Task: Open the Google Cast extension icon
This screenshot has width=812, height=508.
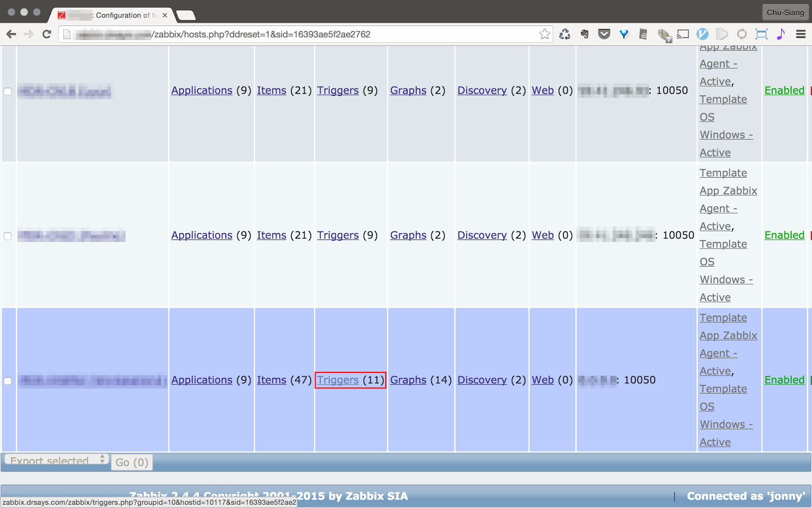Action: pos(683,34)
